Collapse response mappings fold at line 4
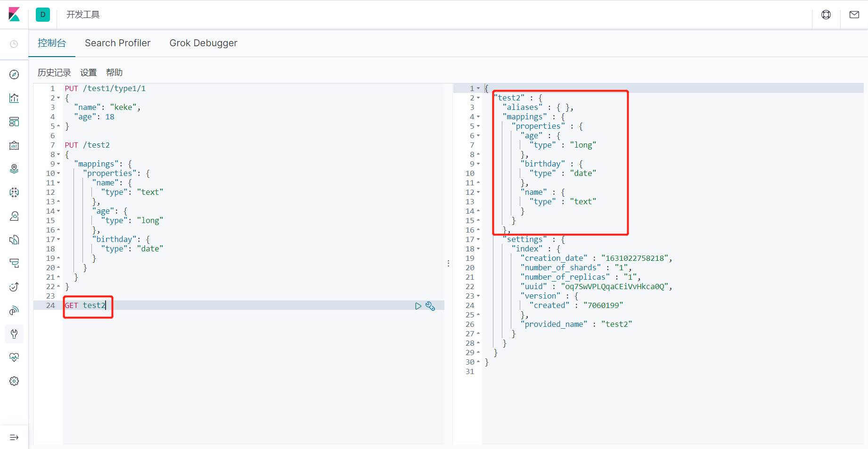 point(478,117)
